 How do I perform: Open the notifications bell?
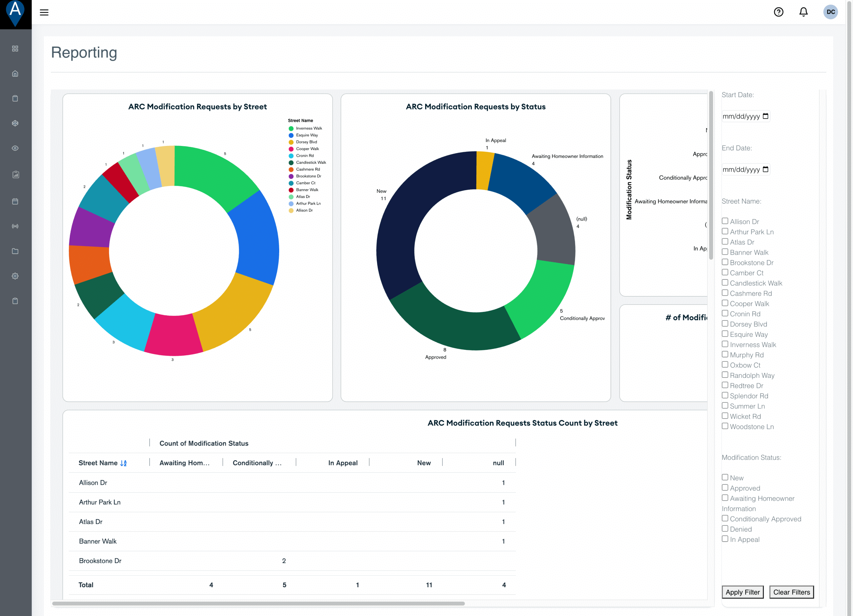point(803,12)
